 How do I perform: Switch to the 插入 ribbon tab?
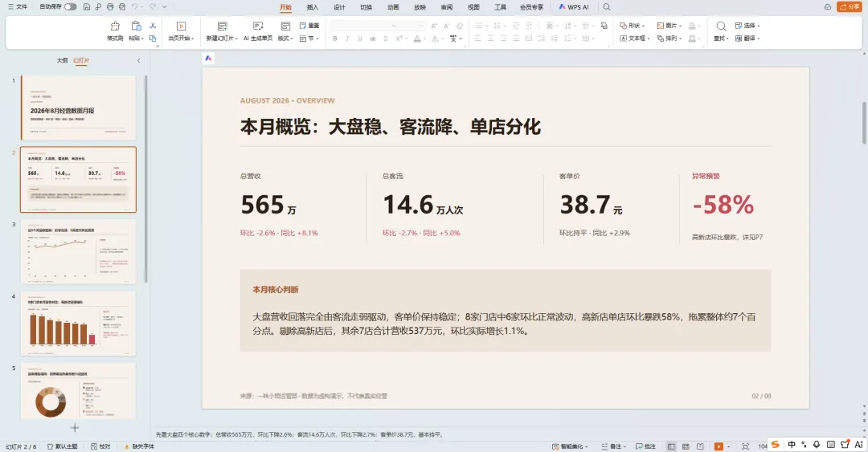(313, 7)
